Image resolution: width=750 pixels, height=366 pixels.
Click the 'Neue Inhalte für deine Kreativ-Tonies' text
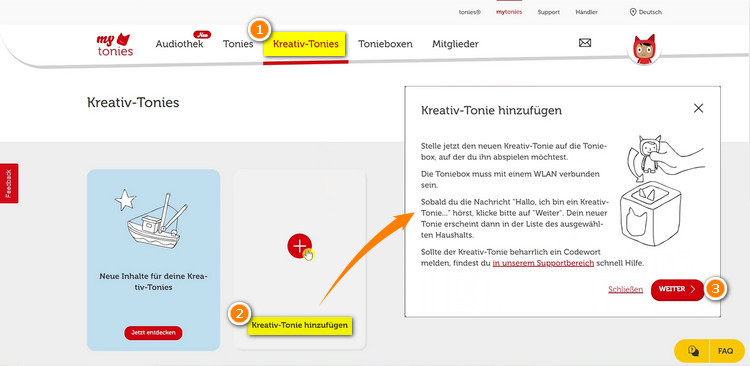click(153, 282)
